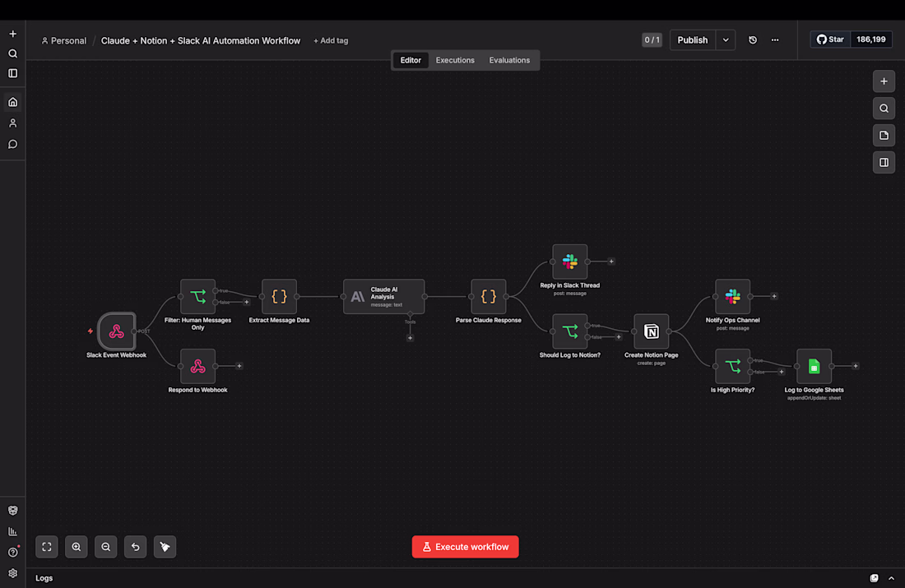Screen dimensions: 905x588
Task: Select the Is High Priority? node
Action: [x=732, y=366]
